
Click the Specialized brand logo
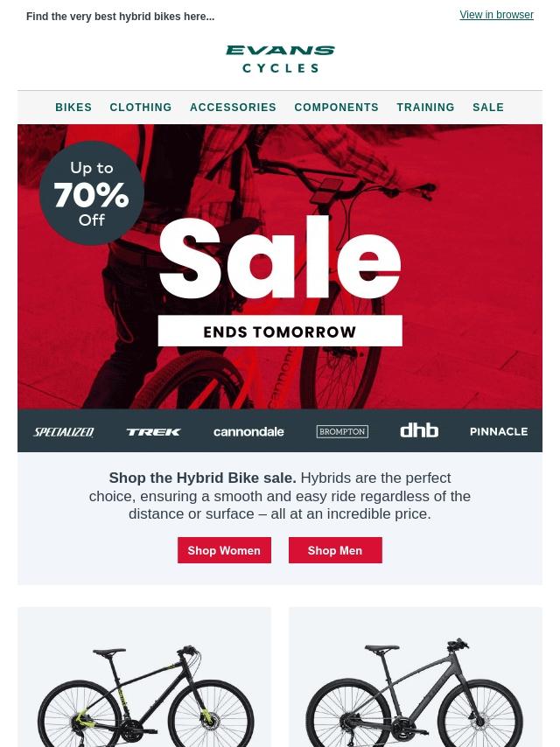point(63,431)
